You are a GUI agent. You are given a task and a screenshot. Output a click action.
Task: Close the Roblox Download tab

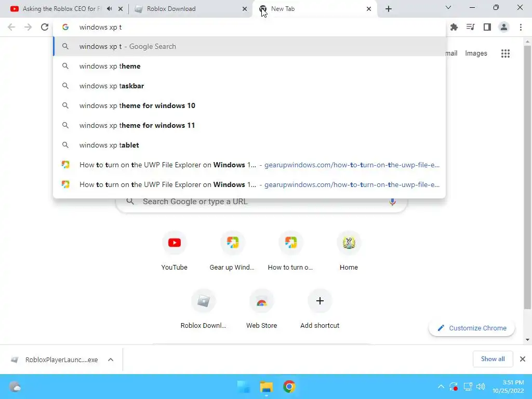coord(245,9)
